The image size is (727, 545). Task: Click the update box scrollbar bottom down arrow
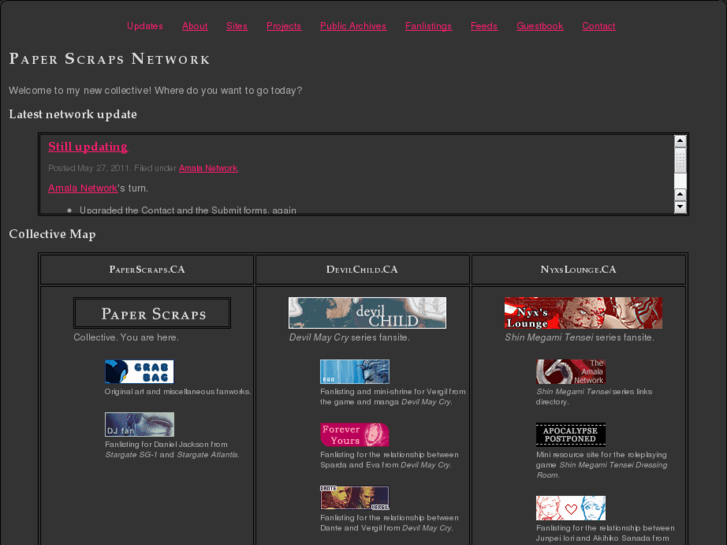click(x=680, y=207)
